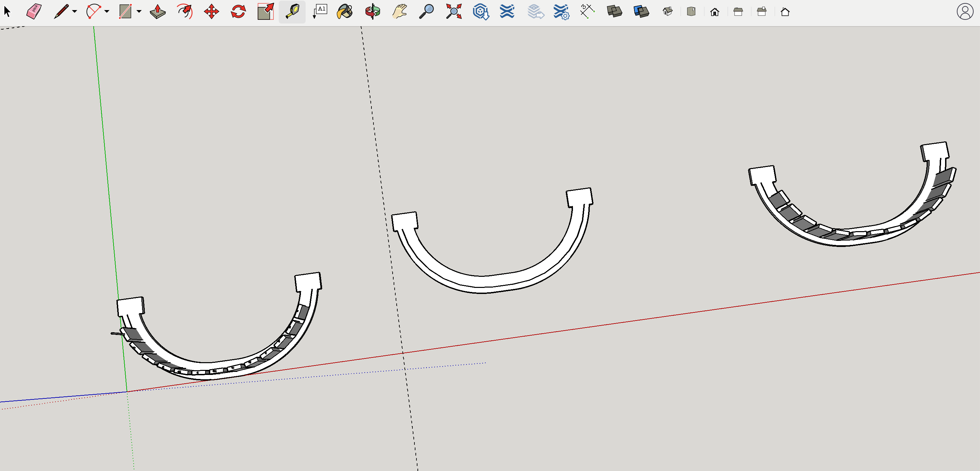Open the user account profile icon
This screenshot has width=980, height=471.
[x=965, y=11]
